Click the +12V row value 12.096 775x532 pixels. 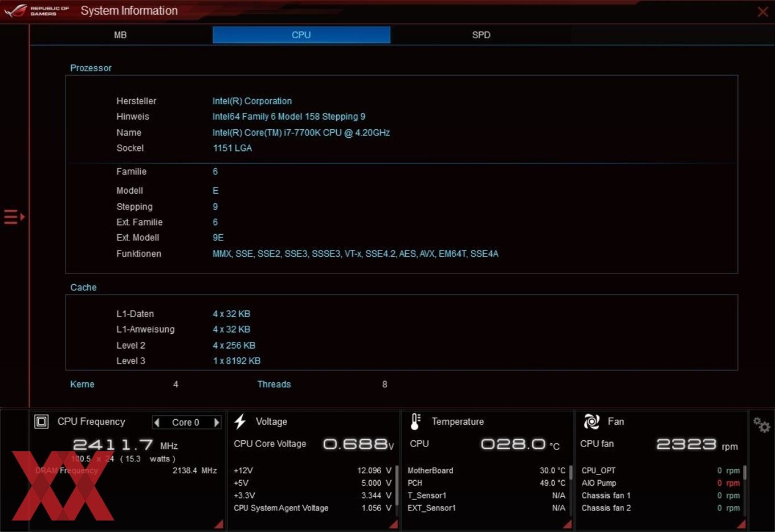374,470
